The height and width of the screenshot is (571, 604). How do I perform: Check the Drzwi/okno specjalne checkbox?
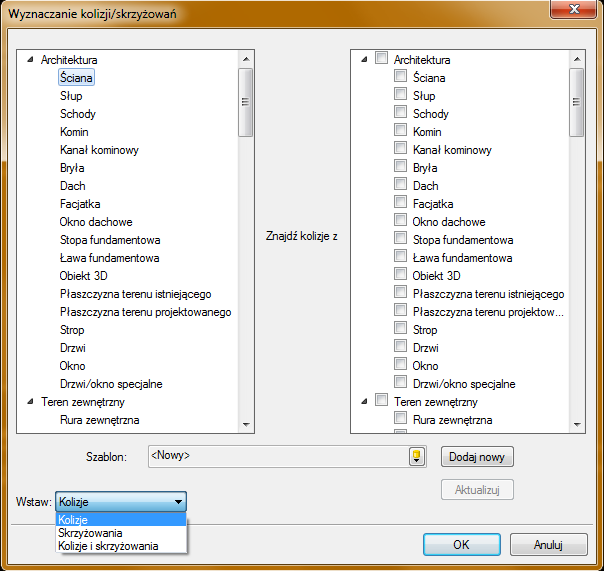pyautogui.click(x=401, y=382)
